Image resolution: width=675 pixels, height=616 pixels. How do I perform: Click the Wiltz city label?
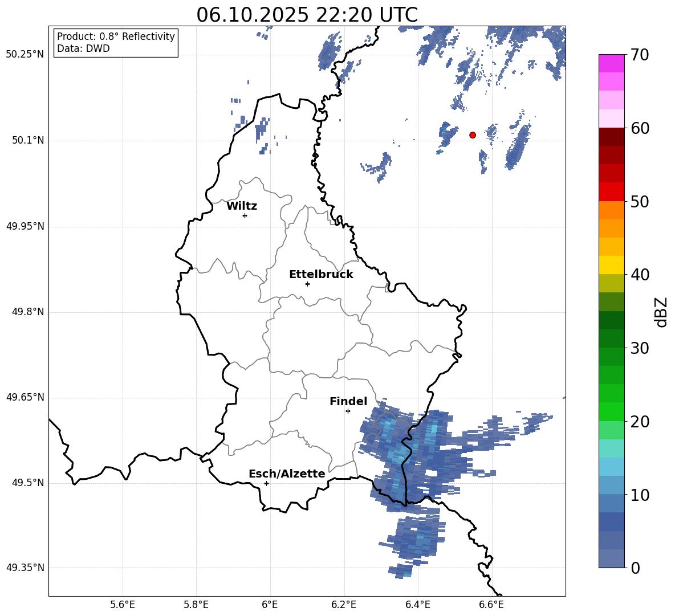point(242,206)
